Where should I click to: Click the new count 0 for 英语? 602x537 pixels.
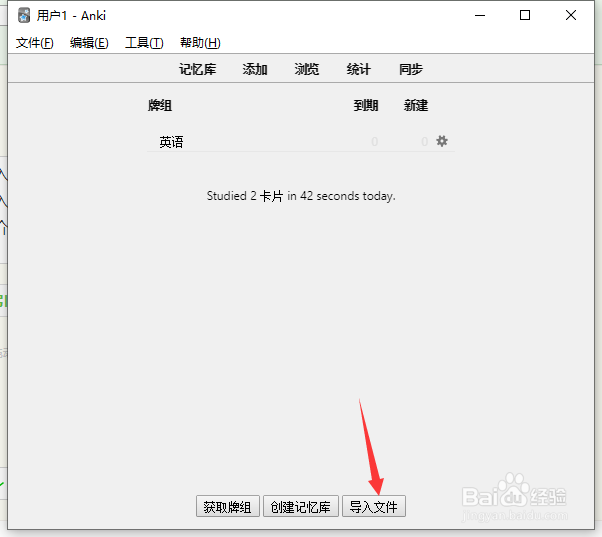tap(424, 142)
